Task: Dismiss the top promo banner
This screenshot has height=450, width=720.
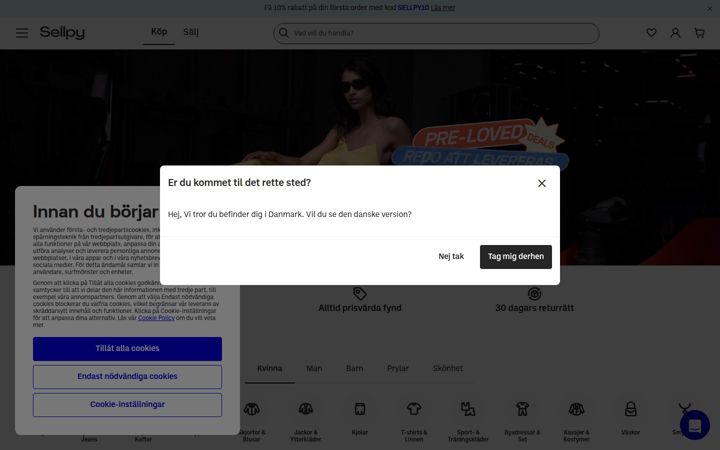Action: 710,8
